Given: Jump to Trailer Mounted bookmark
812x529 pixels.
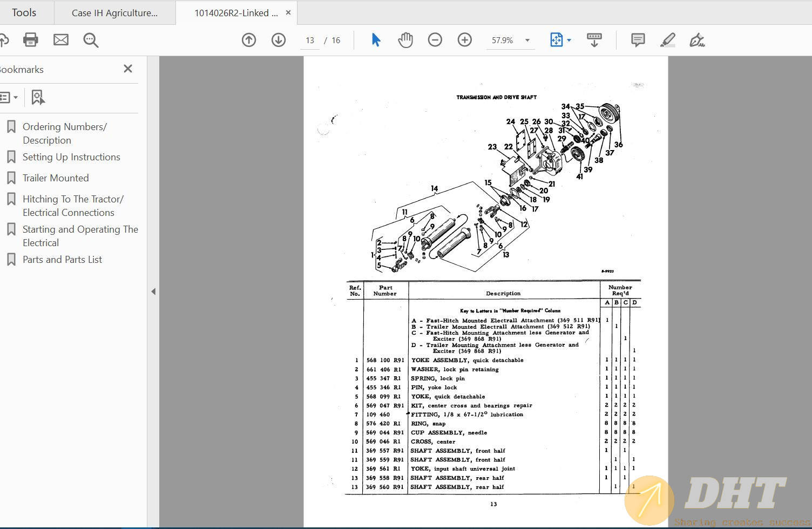Looking at the screenshot, I should pyautogui.click(x=56, y=178).
